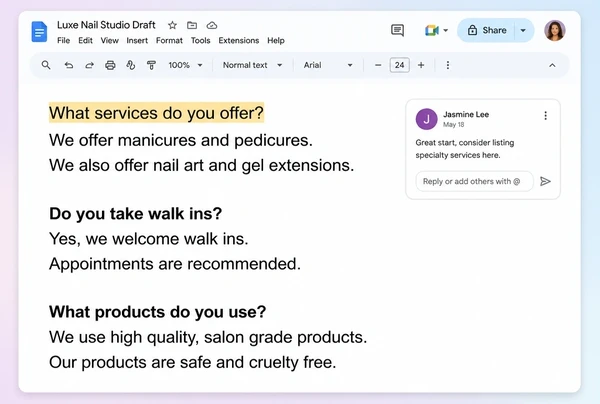Click the Jasmine Lee name in comment

[466, 114]
